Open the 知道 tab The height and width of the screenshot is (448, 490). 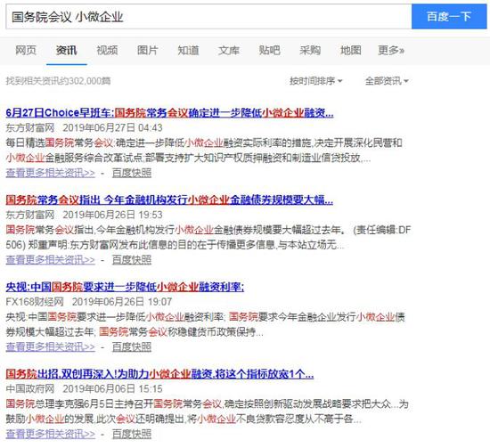[188, 50]
